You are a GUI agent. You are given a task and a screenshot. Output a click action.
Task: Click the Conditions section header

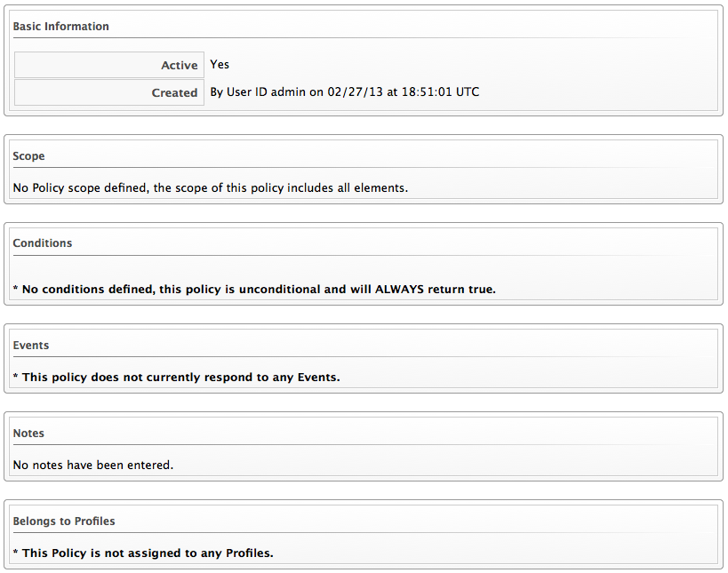pyautogui.click(x=43, y=243)
